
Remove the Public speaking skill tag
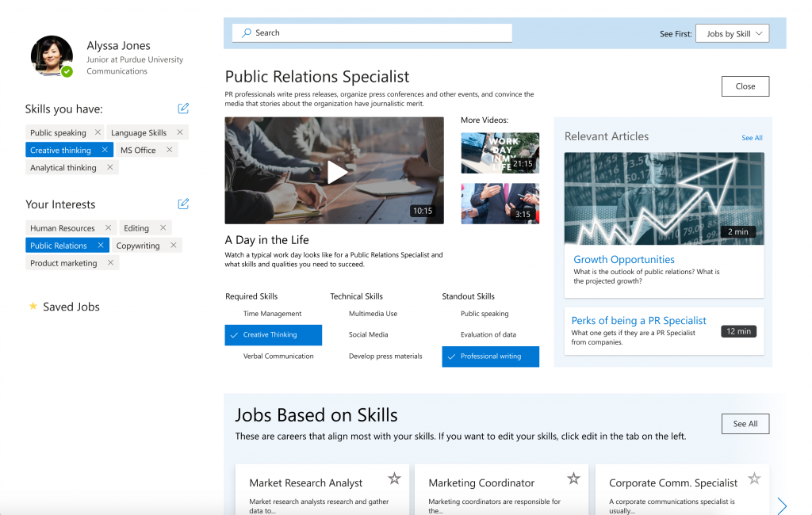98,132
